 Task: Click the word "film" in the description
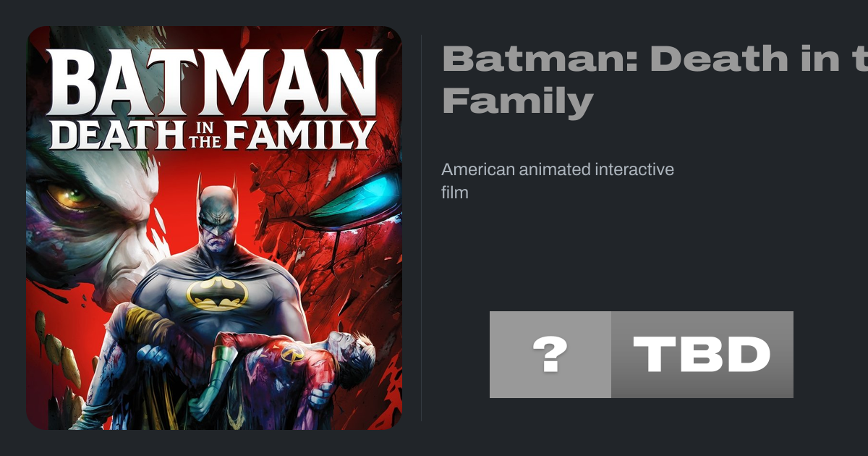point(455,193)
